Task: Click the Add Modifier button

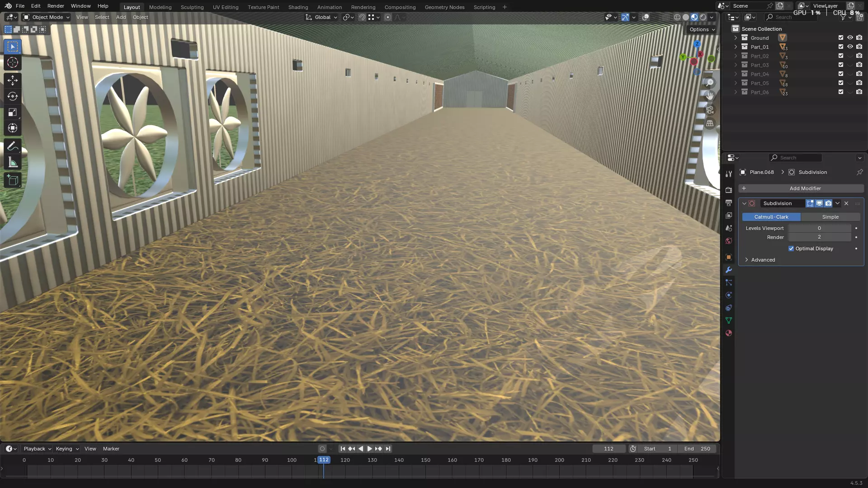Action: [801, 188]
